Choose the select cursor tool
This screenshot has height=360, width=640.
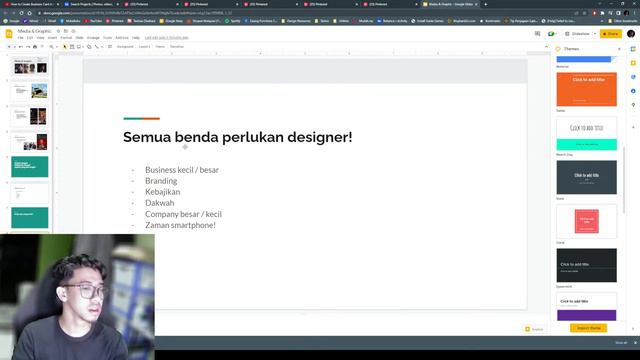click(x=64, y=47)
